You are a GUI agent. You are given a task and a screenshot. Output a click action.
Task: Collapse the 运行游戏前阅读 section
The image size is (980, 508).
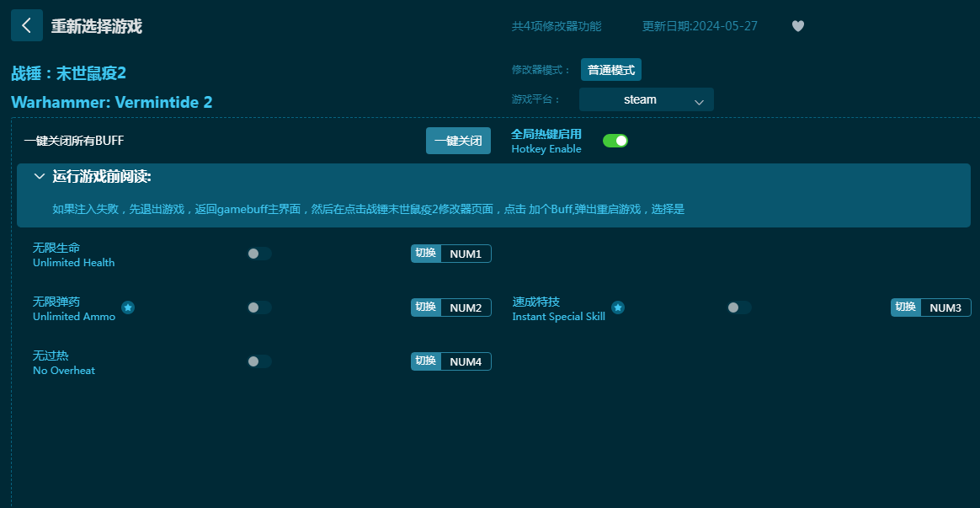[40, 176]
